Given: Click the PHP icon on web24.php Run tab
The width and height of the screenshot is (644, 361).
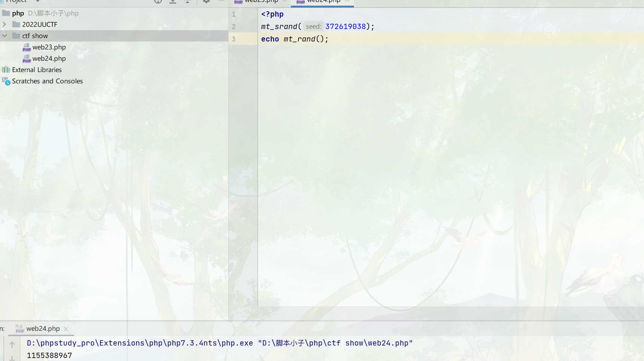Looking at the screenshot, I should [x=20, y=329].
